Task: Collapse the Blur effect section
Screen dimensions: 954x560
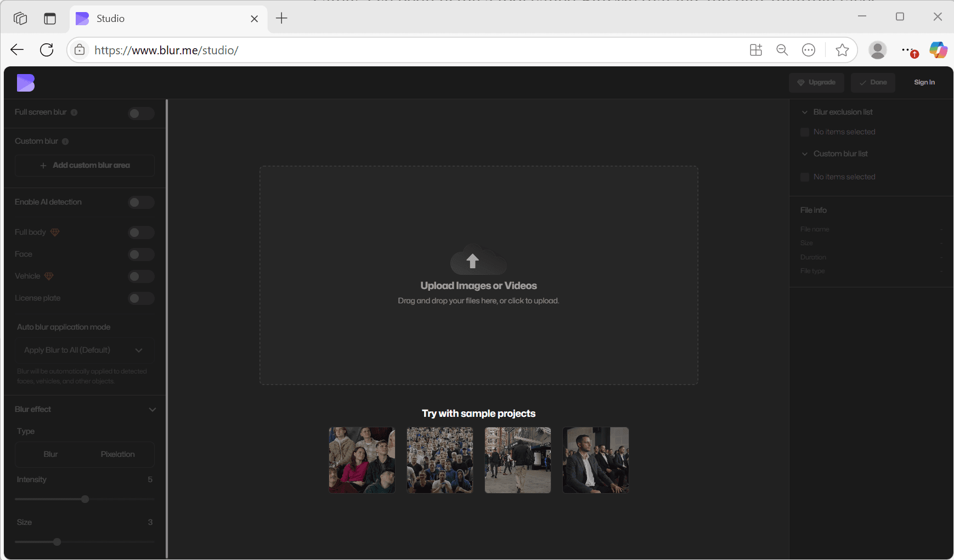Action: pyautogui.click(x=153, y=409)
